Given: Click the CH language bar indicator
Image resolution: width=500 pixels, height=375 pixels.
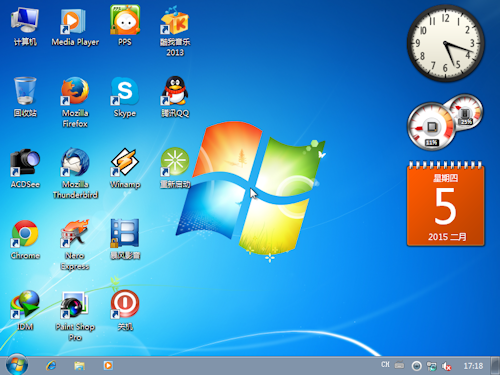Looking at the screenshot, I should tap(385, 365).
